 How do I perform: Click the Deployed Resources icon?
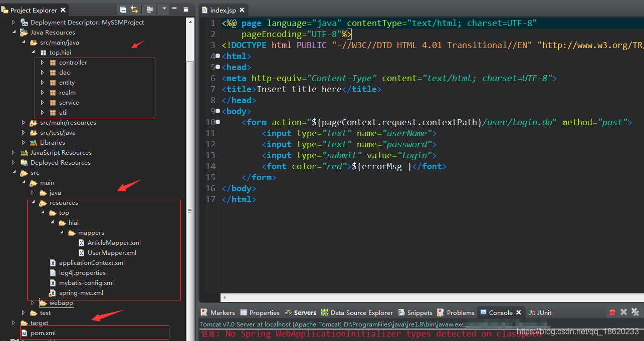24,163
